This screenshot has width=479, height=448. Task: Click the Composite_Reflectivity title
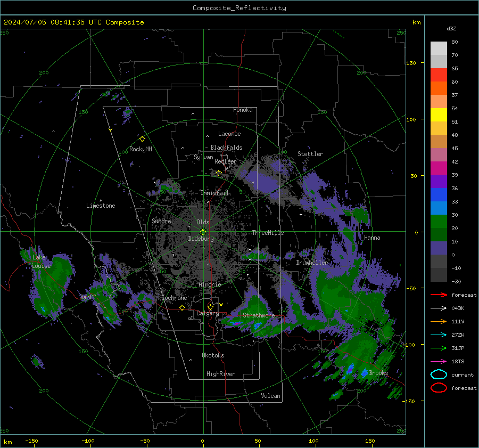point(239,8)
